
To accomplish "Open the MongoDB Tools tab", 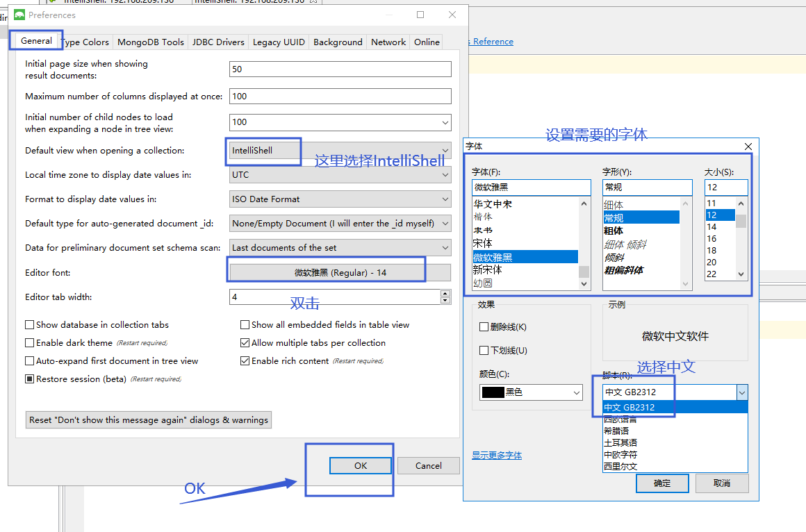I will (151, 42).
